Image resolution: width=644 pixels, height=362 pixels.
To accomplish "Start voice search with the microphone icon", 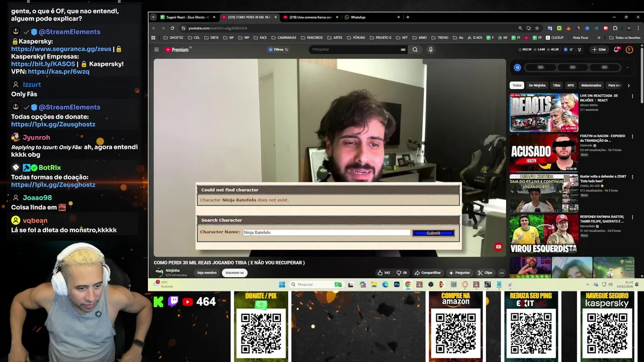I will pos(431,49).
